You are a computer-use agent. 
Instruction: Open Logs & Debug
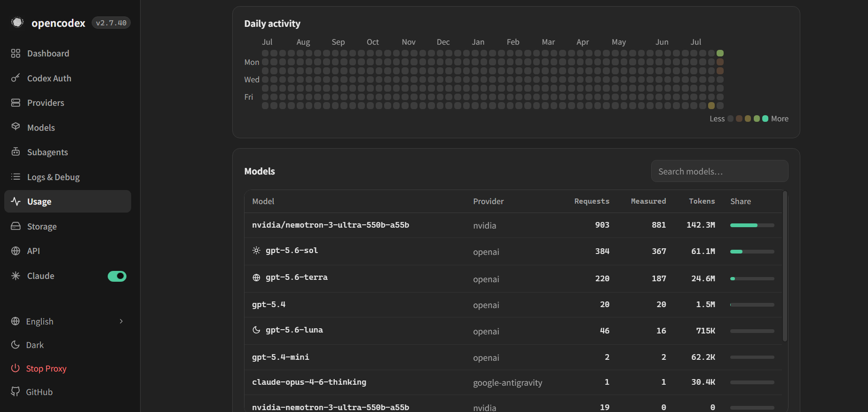click(x=68, y=177)
